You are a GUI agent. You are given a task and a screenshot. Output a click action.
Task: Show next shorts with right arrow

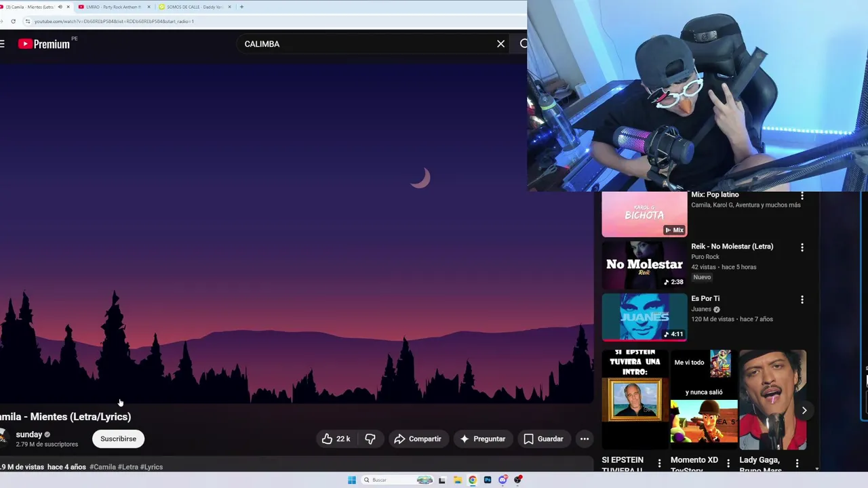(x=804, y=411)
